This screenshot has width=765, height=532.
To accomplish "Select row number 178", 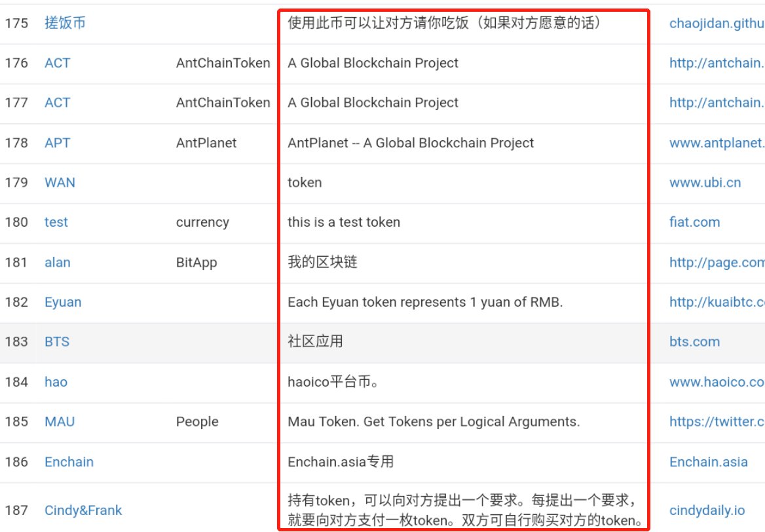I will click(x=16, y=143).
